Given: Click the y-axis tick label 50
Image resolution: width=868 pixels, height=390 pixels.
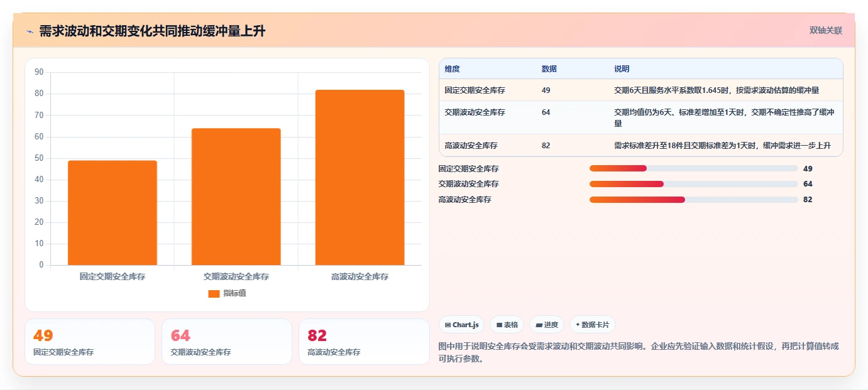Looking at the screenshot, I should (x=39, y=158).
